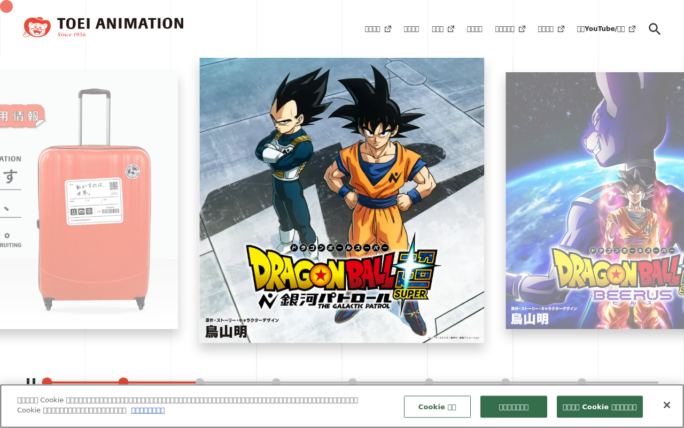Close the cookie banner with the X icon
684x428 pixels.
pos(667,405)
